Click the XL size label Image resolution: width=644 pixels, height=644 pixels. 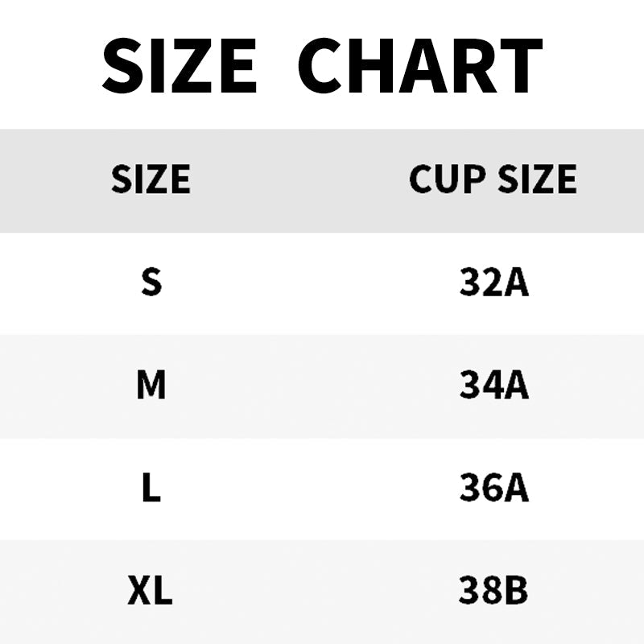[151, 592]
